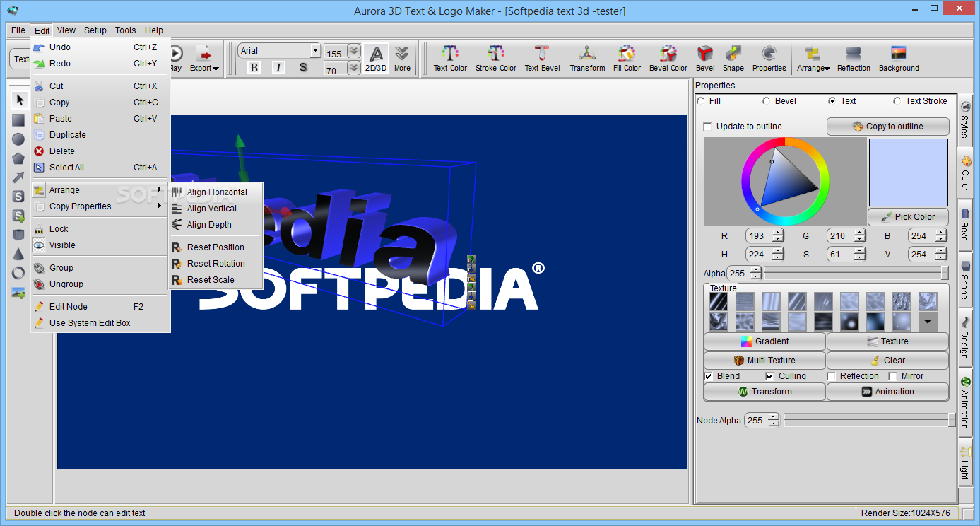Open the File menu

pos(18,30)
